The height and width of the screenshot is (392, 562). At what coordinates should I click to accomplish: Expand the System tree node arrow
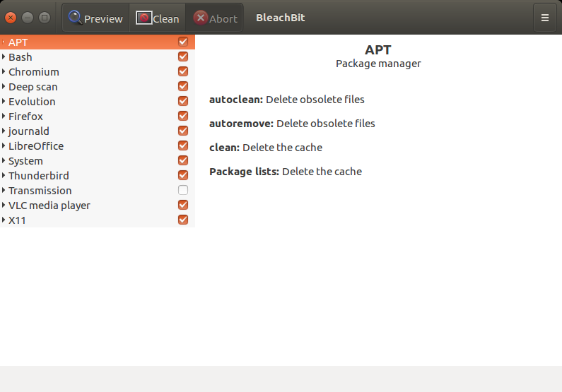[4, 161]
